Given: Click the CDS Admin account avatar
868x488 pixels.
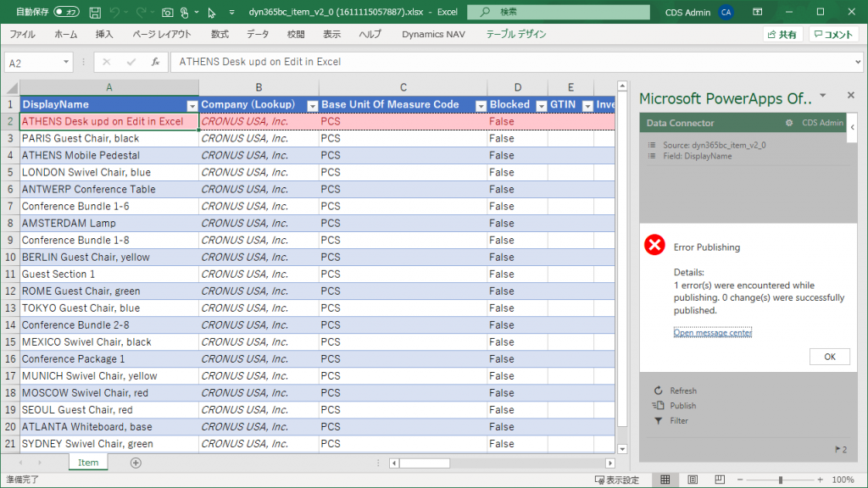Looking at the screenshot, I should [726, 12].
